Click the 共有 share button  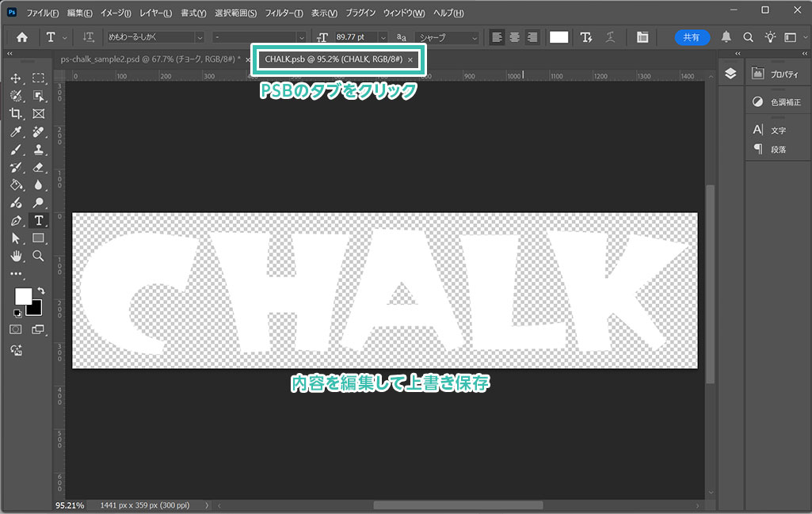(692, 37)
